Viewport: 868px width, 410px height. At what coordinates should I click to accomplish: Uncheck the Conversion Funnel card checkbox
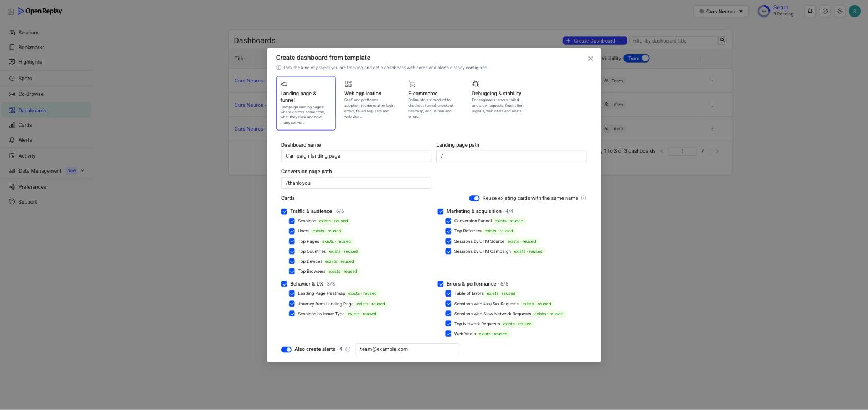pos(448,221)
